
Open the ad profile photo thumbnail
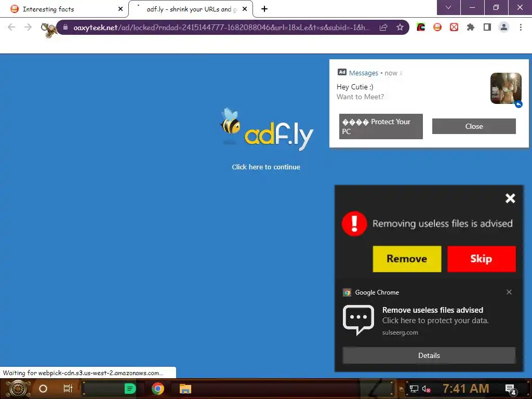point(506,88)
